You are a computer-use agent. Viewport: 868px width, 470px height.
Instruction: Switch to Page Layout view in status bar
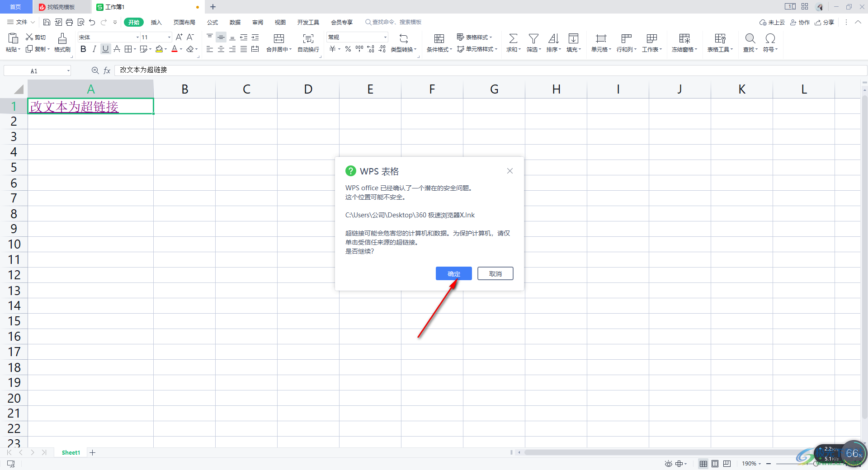click(715, 464)
